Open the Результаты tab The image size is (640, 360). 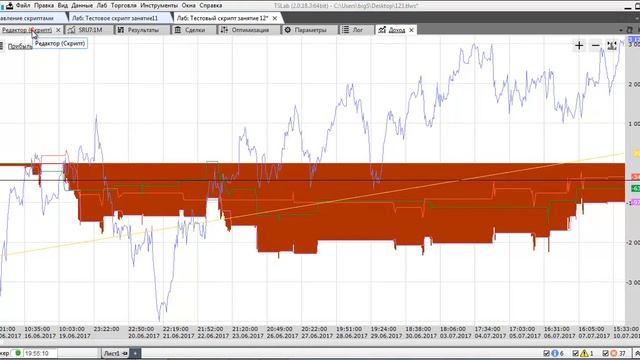click(143, 30)
